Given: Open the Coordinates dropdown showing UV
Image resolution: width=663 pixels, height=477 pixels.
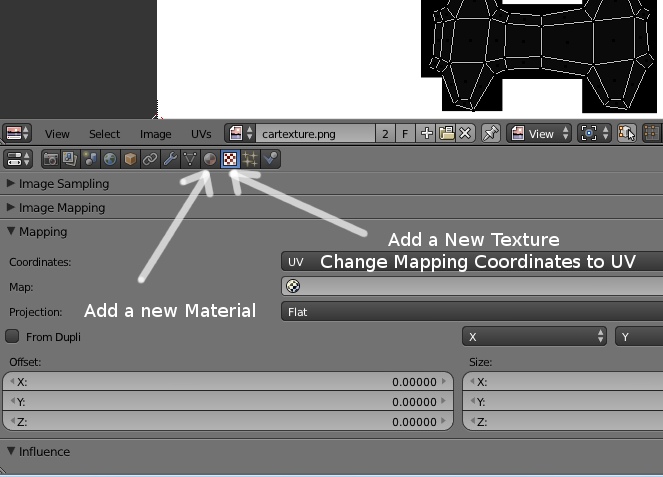Looking at the screenshot, I should point(470,262).
